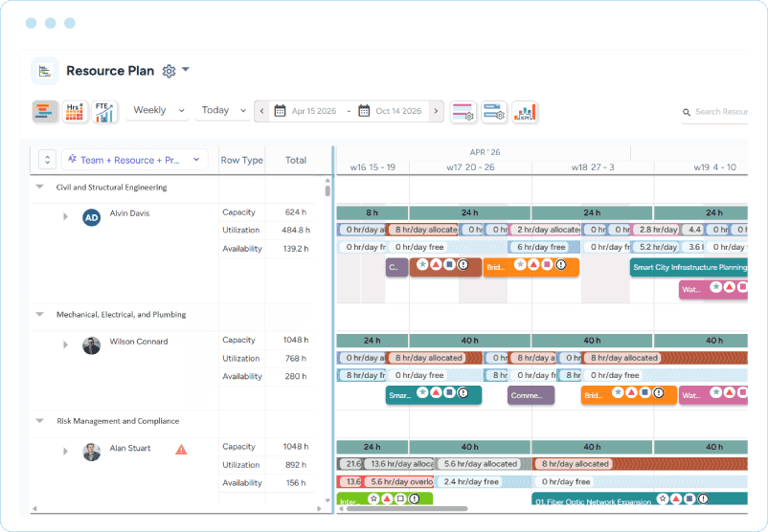Click the start date Apr 15 2026 field
768x532 pixels.
click(314, 111)
